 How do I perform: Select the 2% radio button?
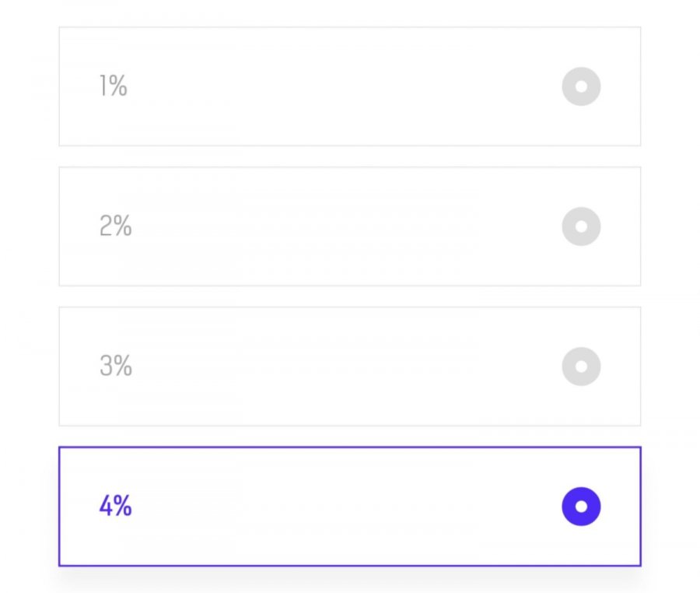point(581,226)
